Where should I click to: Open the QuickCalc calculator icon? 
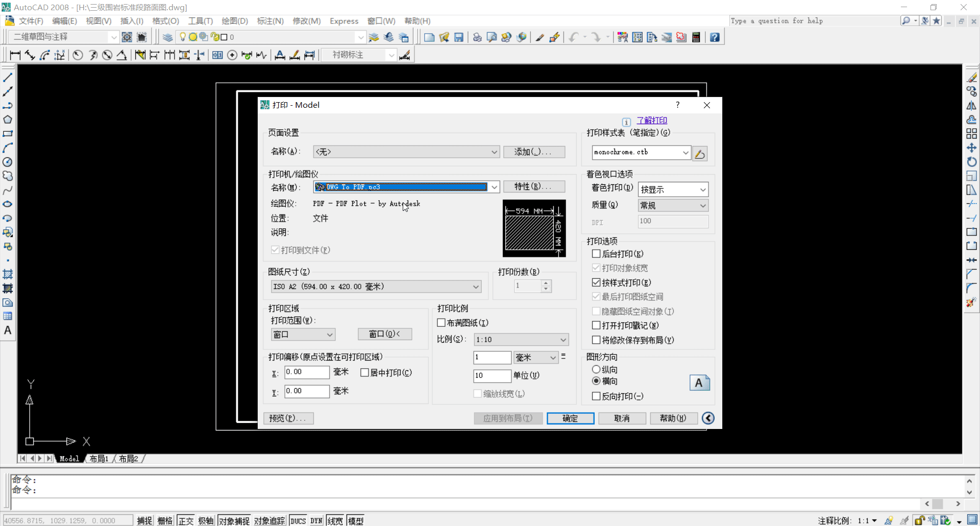click(x=696, y=37)
